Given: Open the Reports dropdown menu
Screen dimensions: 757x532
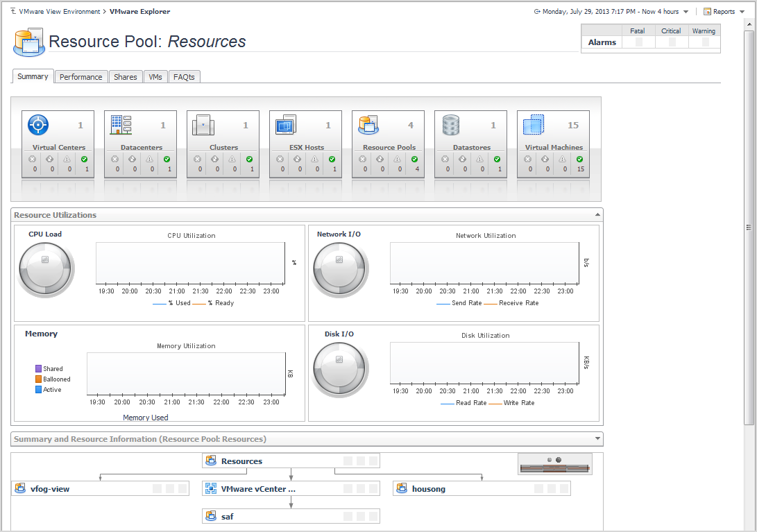Looking at the screenshot, I should point(724,12).
